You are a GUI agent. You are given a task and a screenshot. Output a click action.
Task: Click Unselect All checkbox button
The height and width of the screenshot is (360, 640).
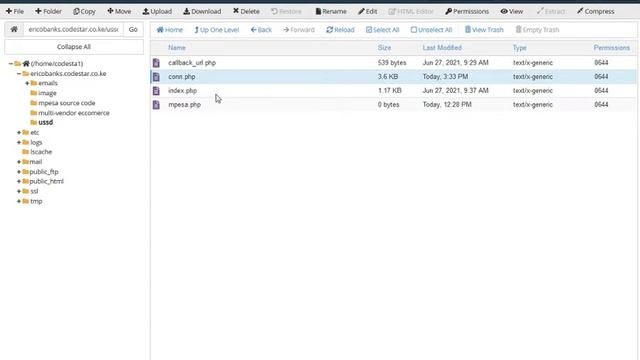431,30
